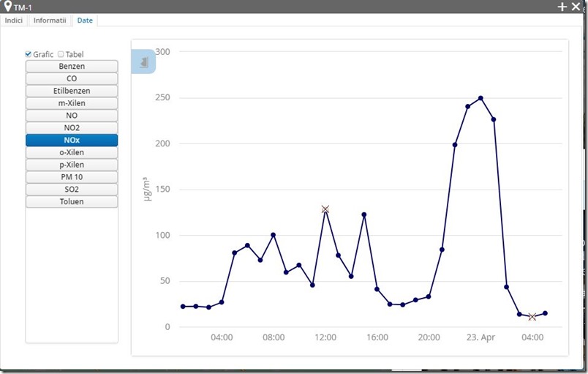Click the location pin icon beside TM-1
Image resolution: width=588 pixels, height=374 pixels.
7,7
